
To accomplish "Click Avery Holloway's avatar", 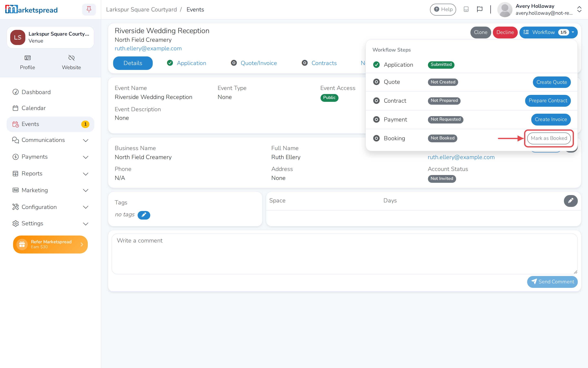I will 505,9.
